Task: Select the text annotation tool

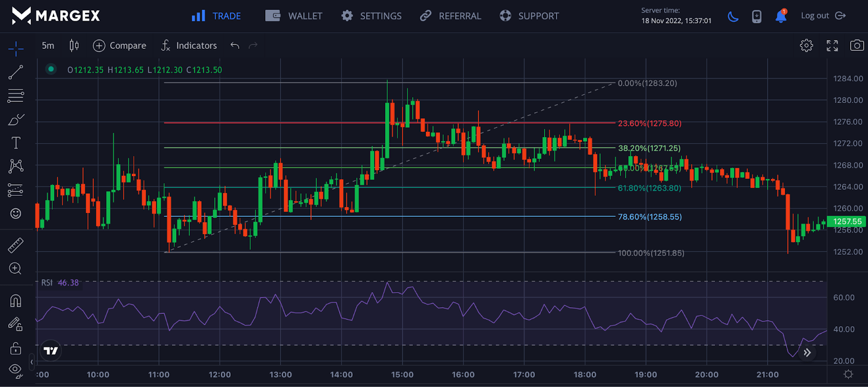Action: point(16,143)
